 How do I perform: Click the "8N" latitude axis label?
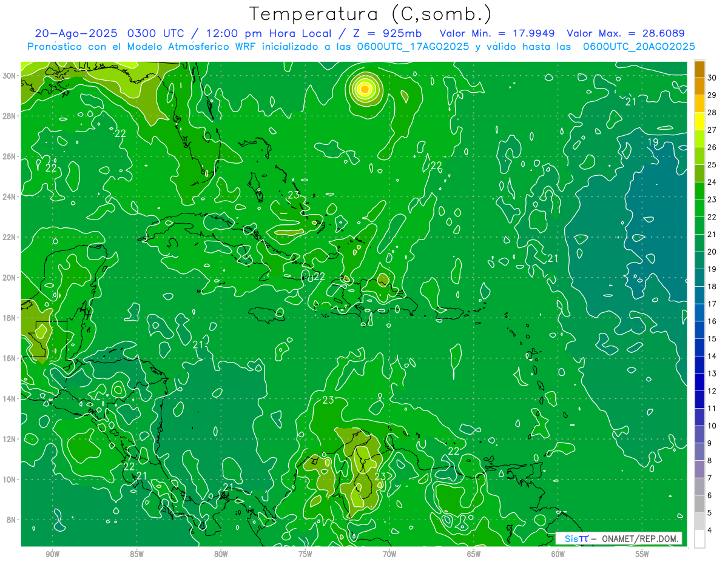(12, 520)
